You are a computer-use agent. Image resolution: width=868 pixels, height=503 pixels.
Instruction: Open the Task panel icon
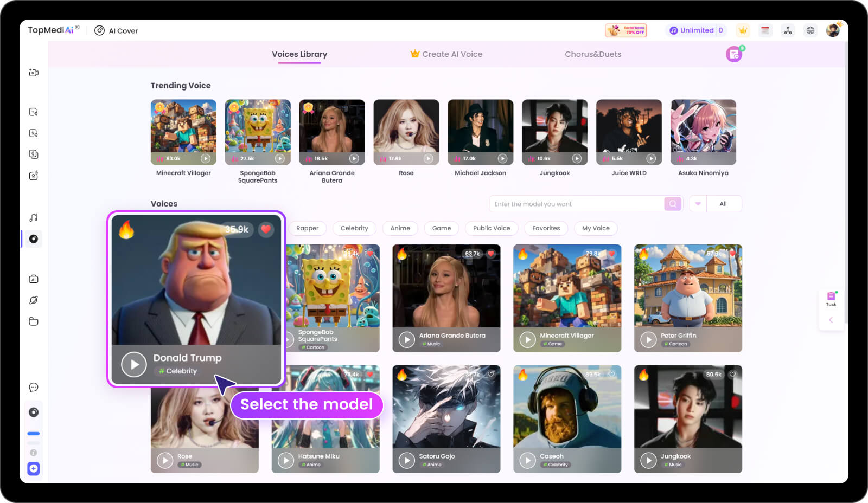point(831,298)
